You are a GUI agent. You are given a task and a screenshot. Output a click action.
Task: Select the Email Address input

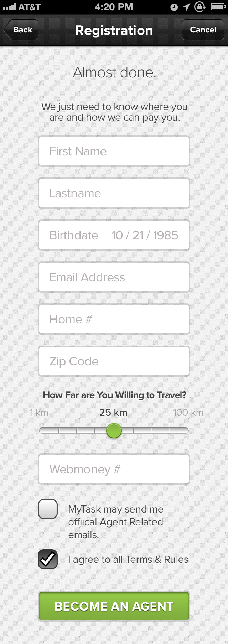[114, 277]
